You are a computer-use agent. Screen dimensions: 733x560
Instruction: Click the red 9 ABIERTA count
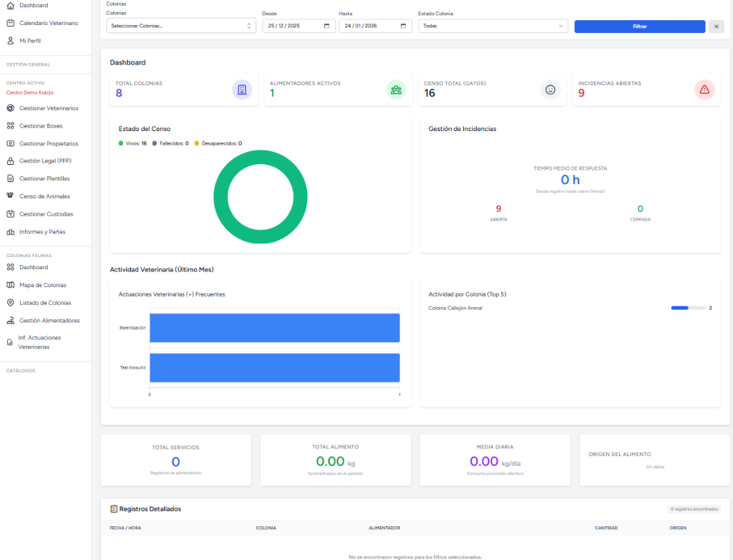point(498,208)
